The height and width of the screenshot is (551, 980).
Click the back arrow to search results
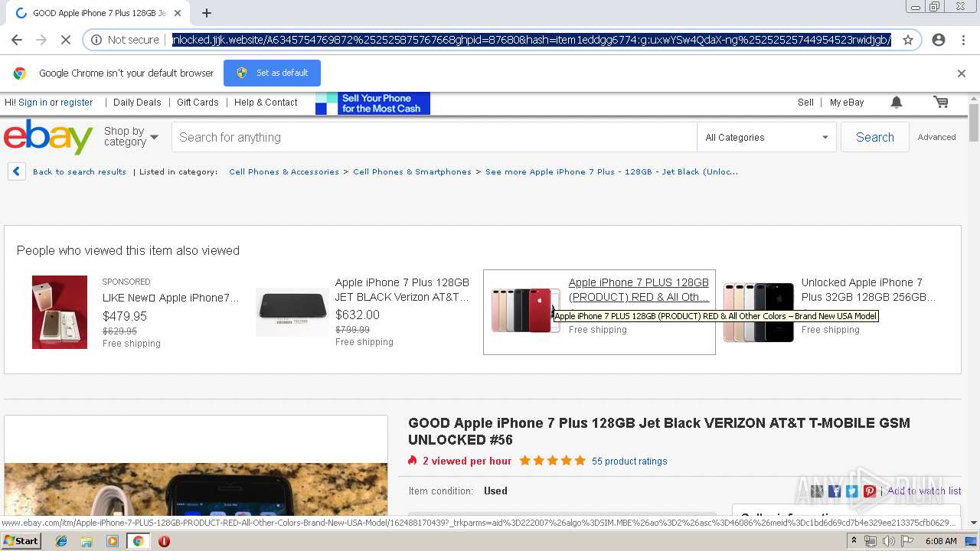click(17, 172)
